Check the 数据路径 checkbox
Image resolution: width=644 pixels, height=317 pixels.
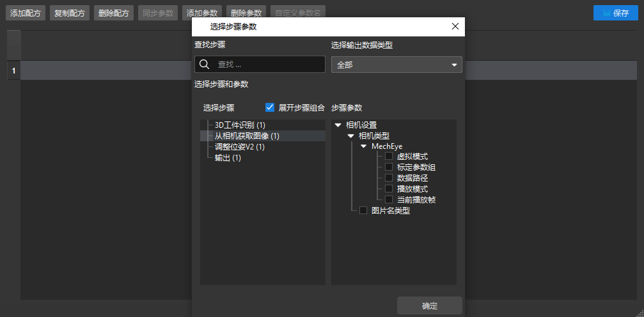(x=389, y=178)
